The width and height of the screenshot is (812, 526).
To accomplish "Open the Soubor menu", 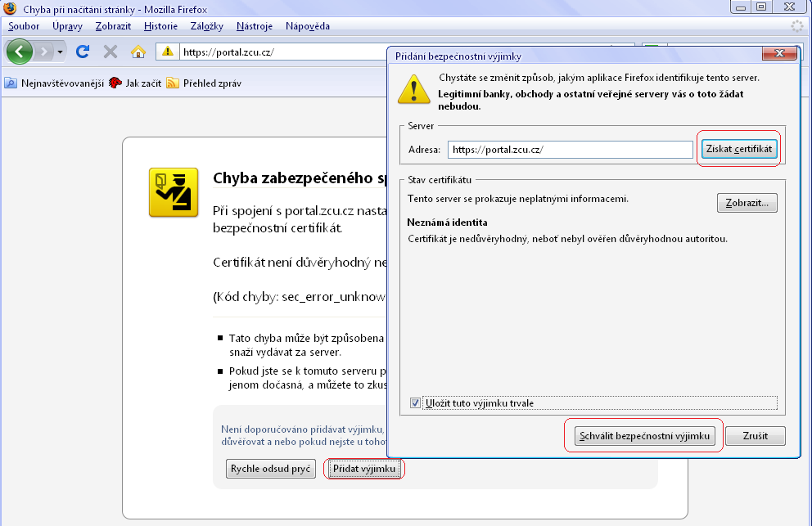I will pos(24,26).
